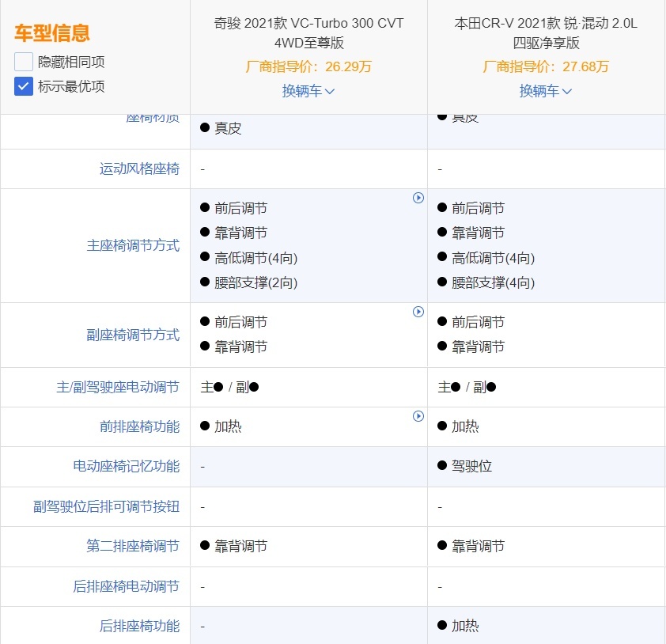This screenshot has width=666, height=644.
Task: Click the 后排座椅电动调节 parameter label
Action: click(126, 586)
